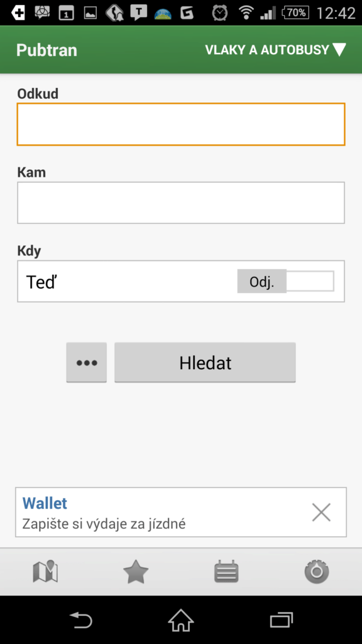The width and height of the screenshot is (362, 644).
Task: Open settings gear tab
Action: tap(317, 572)
